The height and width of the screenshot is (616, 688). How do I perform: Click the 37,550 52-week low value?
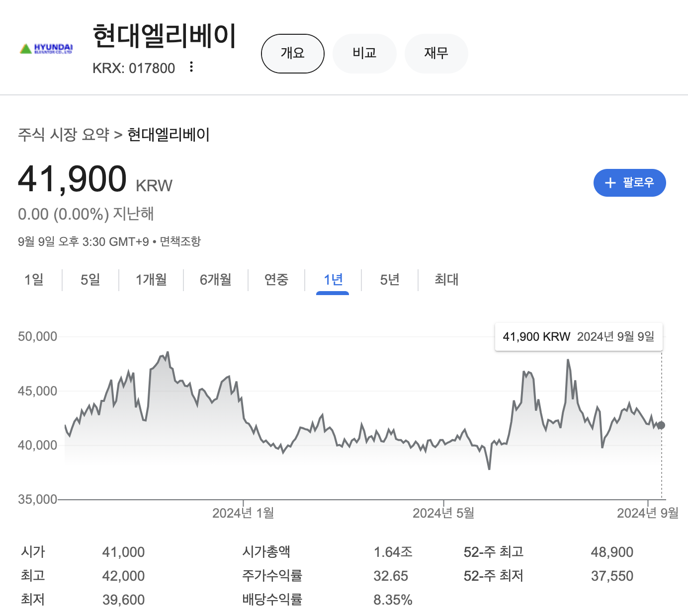[612, 576]
